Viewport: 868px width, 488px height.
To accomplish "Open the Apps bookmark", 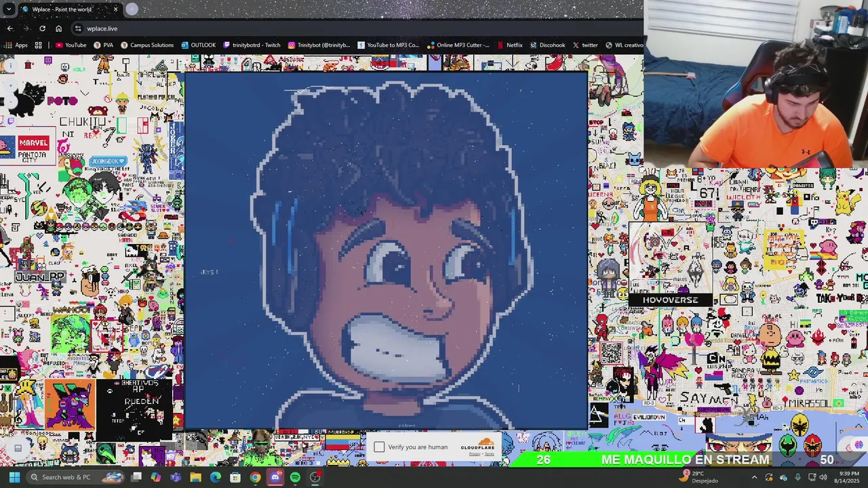I will (16, 45).
